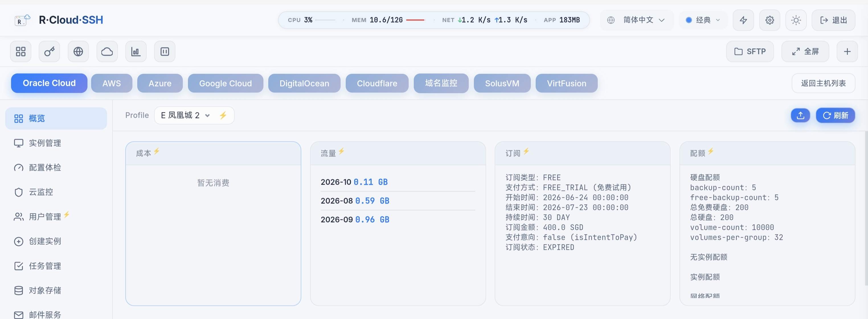This screenshot has height=319, width=868.
Task: Click the lightning icon beside 流量 title
Action: pos(341,151)
